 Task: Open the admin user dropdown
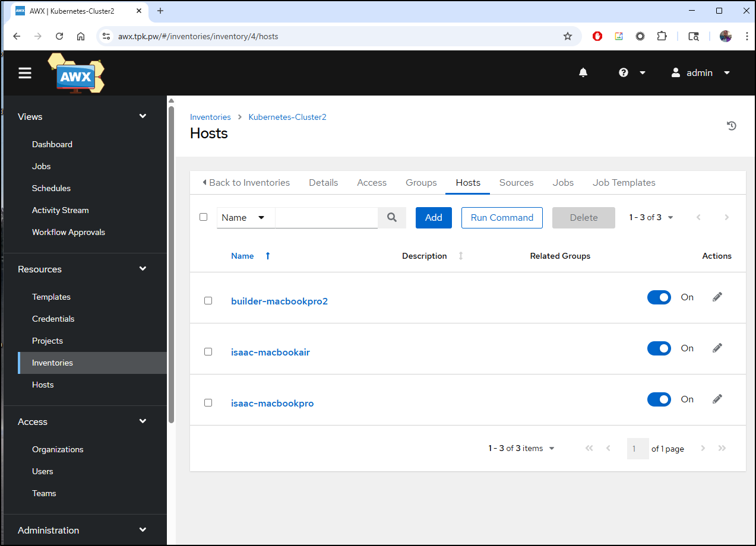point(701,72)
